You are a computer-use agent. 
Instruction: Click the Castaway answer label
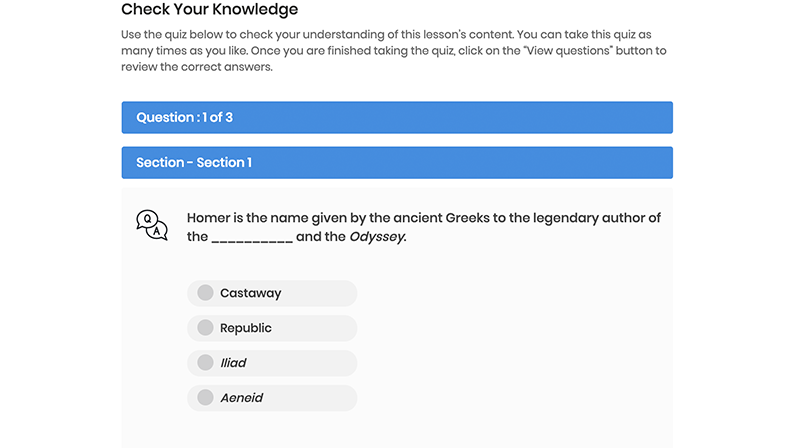[x=250, y=293]
